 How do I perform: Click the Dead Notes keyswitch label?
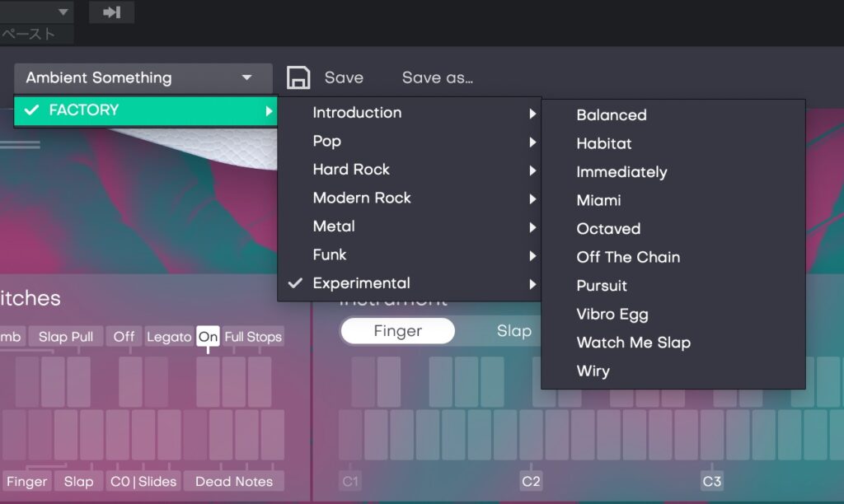pyautogui.click(x=234, y=482)
